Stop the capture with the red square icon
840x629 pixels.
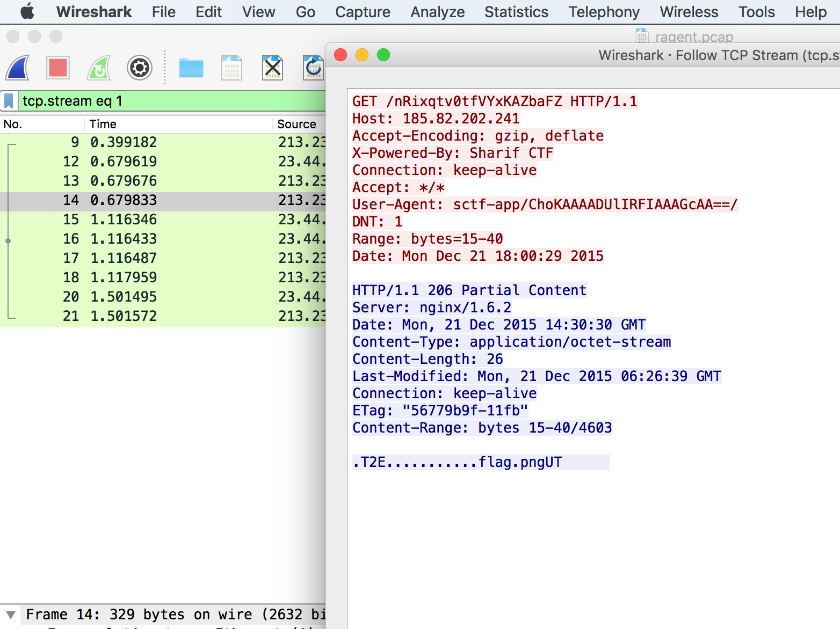tap(58, 68)
